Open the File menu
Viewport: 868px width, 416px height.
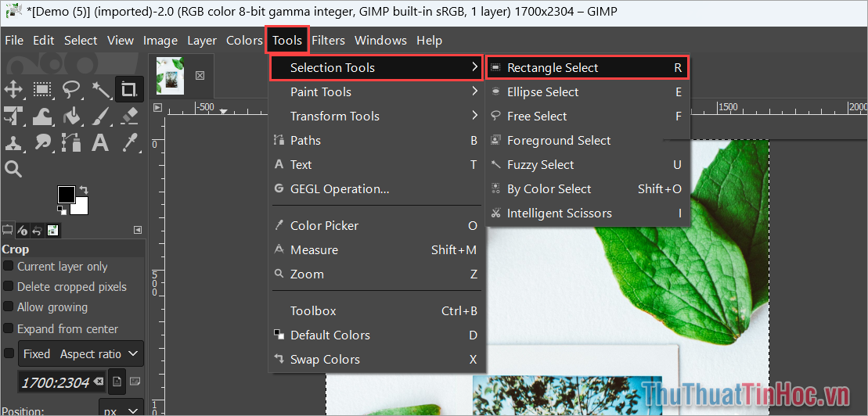click(14, 41)
